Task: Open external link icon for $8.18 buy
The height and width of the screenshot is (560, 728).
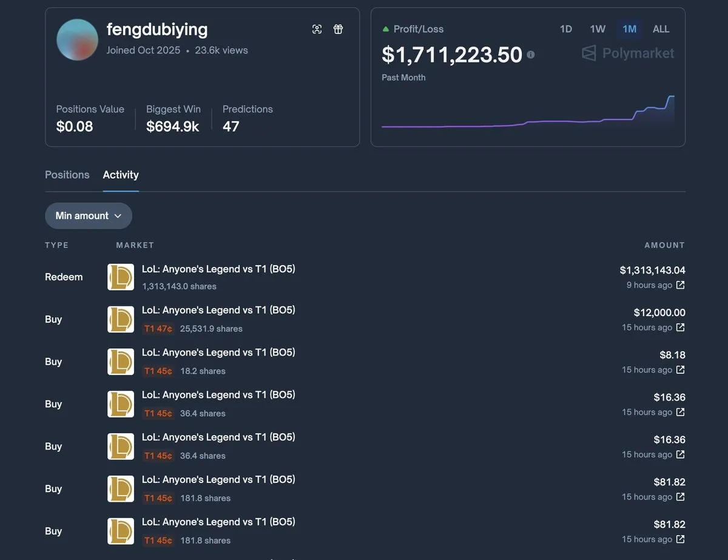Action: 680,370
